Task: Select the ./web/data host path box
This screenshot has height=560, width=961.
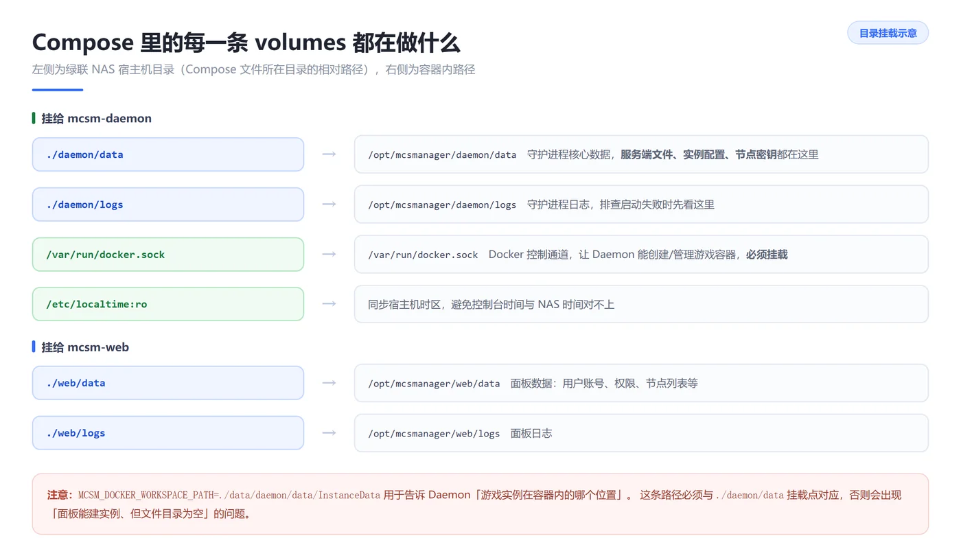Action: click(x=168, y=383)
